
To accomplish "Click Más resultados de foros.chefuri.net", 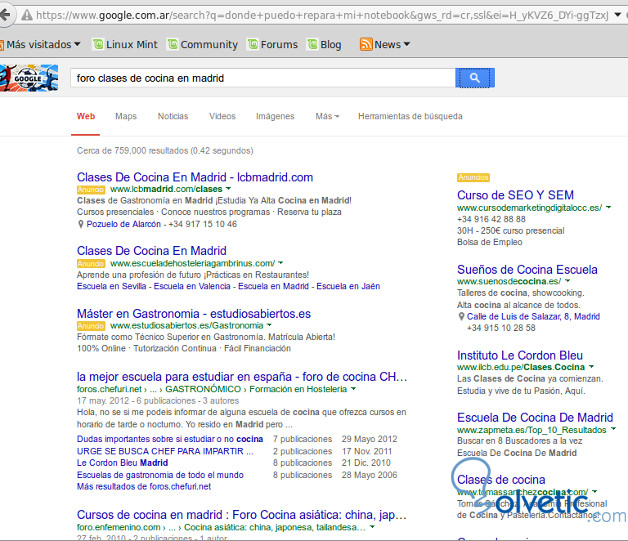I will 144,487.
